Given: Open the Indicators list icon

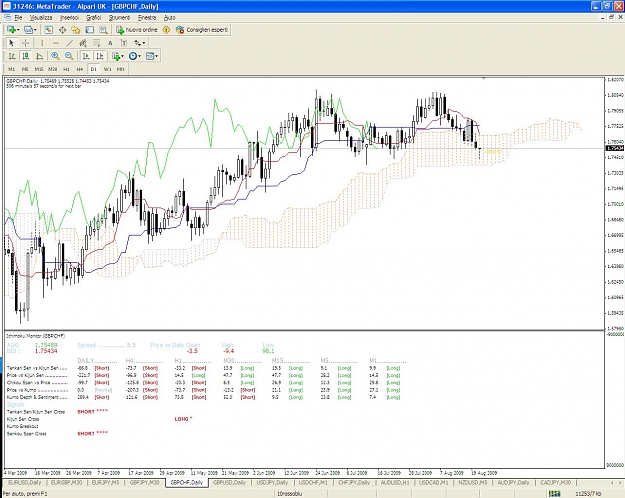Looking at the screenshot, I should coord(116,56).
